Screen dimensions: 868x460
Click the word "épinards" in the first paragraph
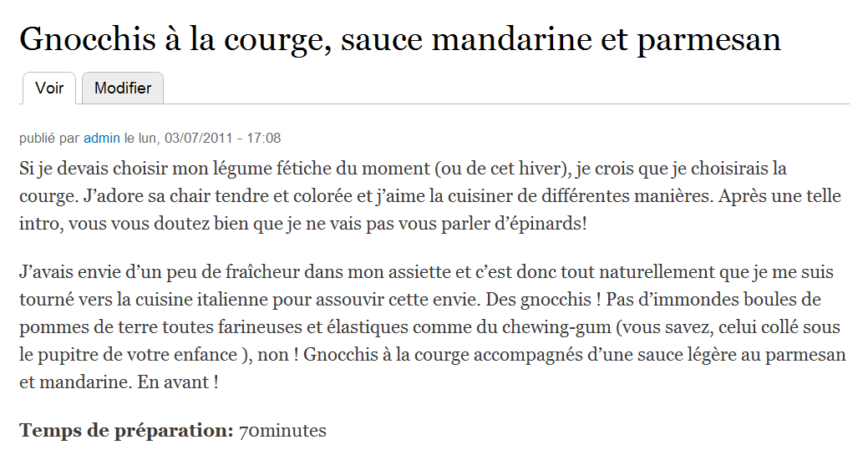(542, 225)
